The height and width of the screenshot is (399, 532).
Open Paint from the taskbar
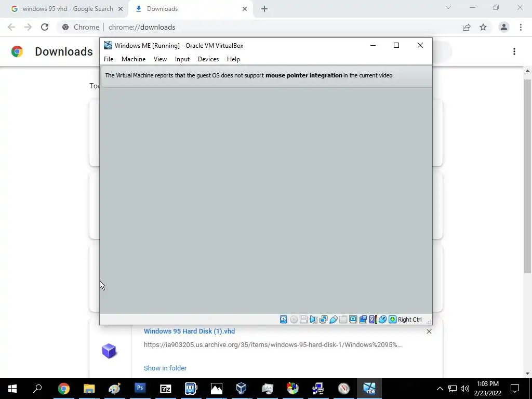click(x=114, y=389)
